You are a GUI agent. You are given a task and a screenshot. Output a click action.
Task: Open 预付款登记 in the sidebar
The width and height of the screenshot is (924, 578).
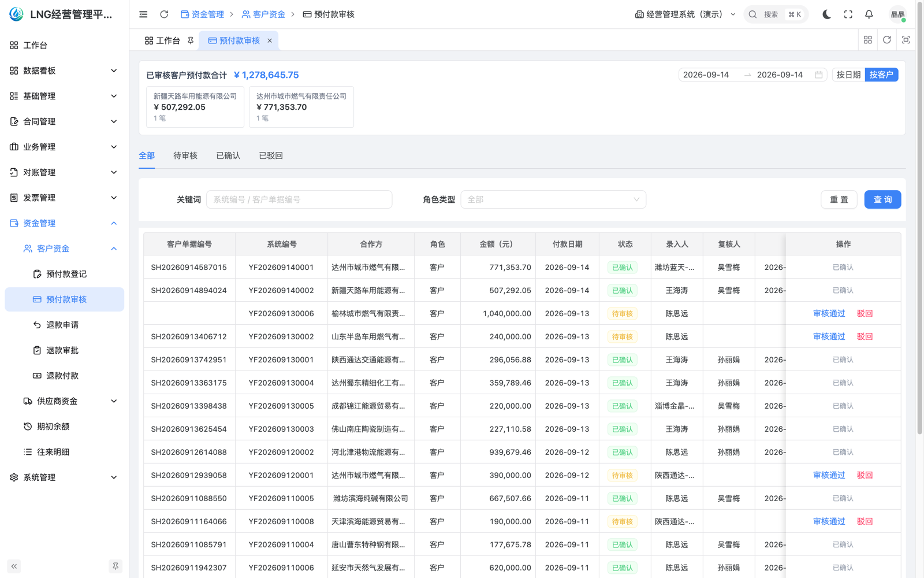[x=65, y=274]
